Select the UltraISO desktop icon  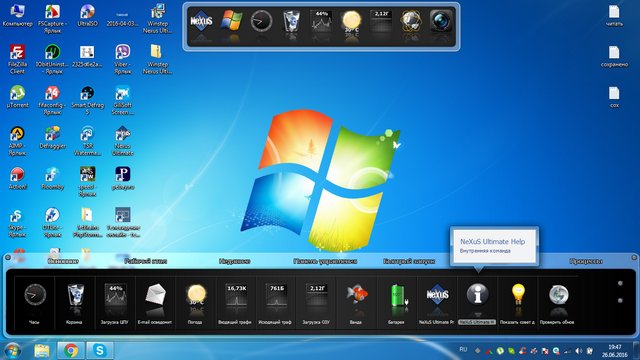(87, 16)
